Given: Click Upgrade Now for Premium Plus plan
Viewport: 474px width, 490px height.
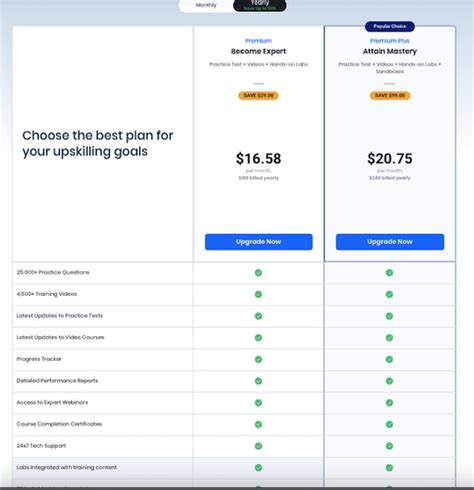Looking at the screenshot, I should [x=390, y=242].
